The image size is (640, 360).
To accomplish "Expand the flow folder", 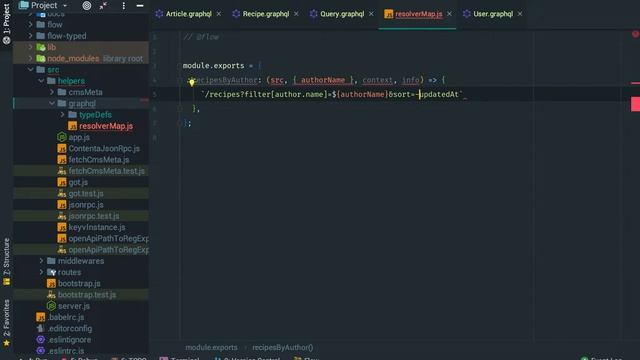I will (x=30, y=24).
